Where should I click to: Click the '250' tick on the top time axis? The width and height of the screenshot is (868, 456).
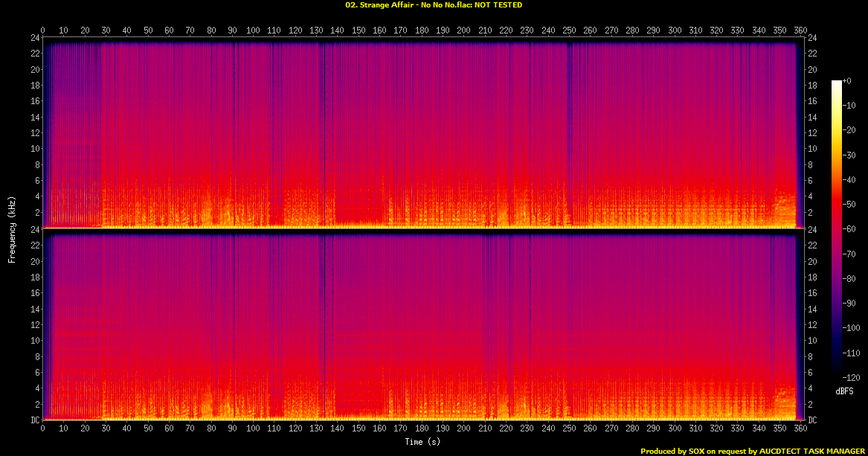(x=569, y=30)
